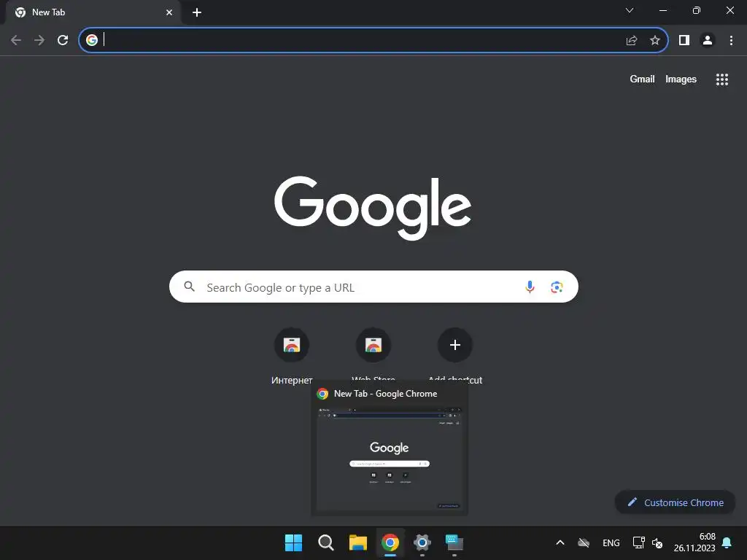Open File Explorer from the taskbar
Screen dimensions: 747x560
point(357,542)
